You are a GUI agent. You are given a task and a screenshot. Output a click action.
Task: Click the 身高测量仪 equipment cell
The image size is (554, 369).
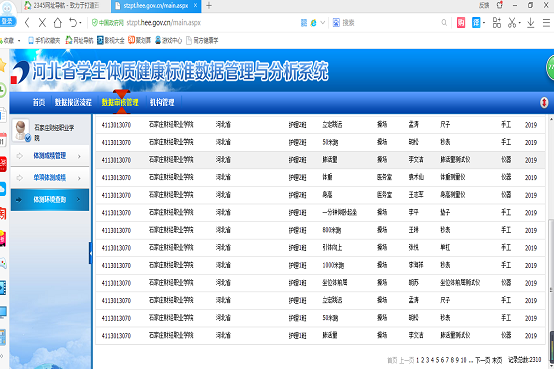click(453, 195)
